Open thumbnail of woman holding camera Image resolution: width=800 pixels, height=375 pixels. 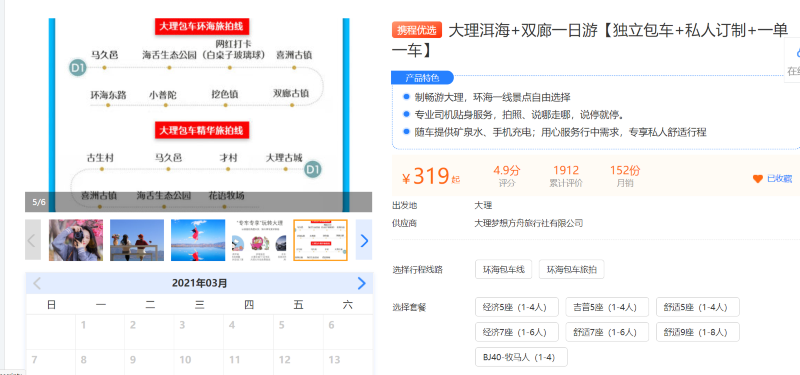pos(76,240)
